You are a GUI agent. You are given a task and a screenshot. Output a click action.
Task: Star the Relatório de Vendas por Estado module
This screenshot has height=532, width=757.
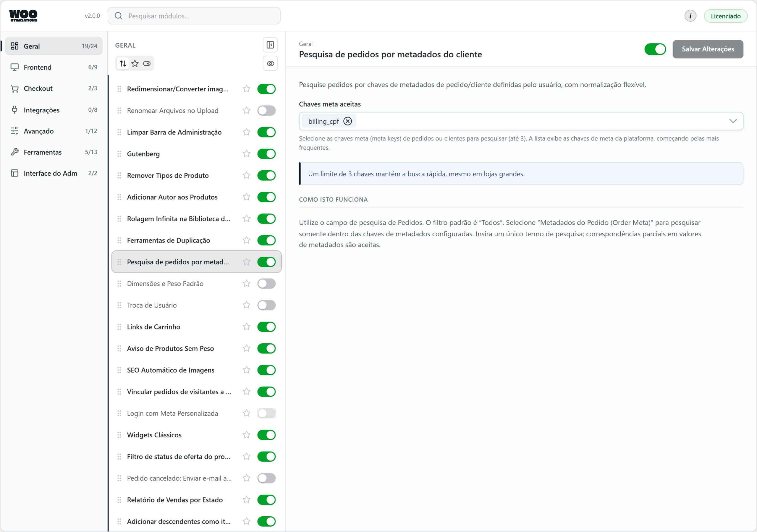click(x=246, y=500)
